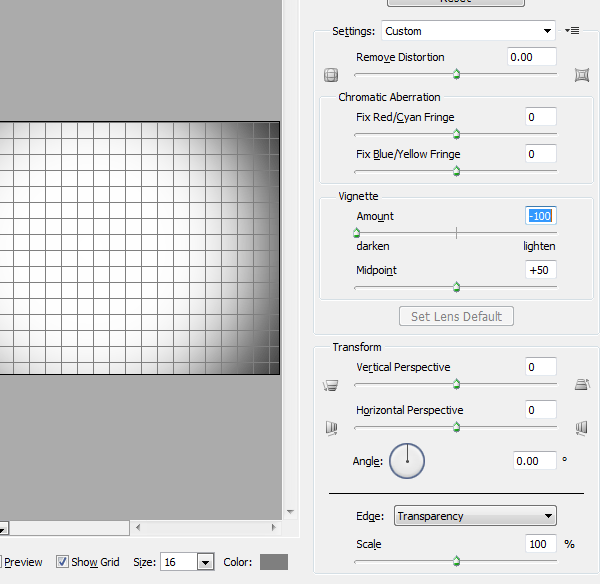Click the Midpoint field showing +50
600x584 pixels.
(541, 270)
